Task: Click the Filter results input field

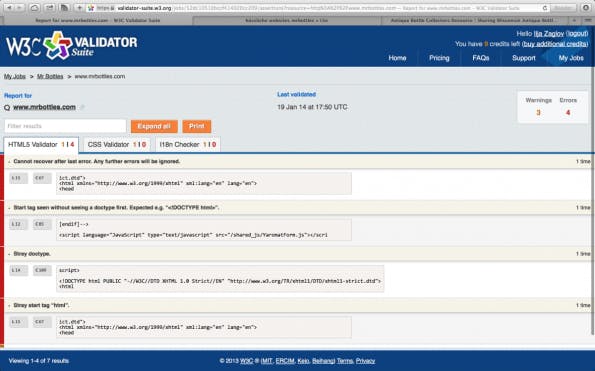Action: pyautogui.click(x=65, y=126)
